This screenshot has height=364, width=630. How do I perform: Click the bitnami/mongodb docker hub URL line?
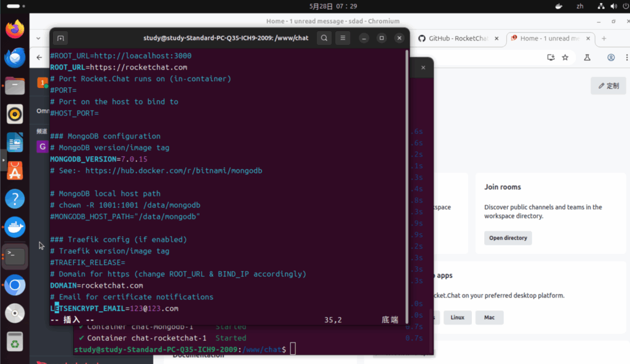tap(156, 170)
